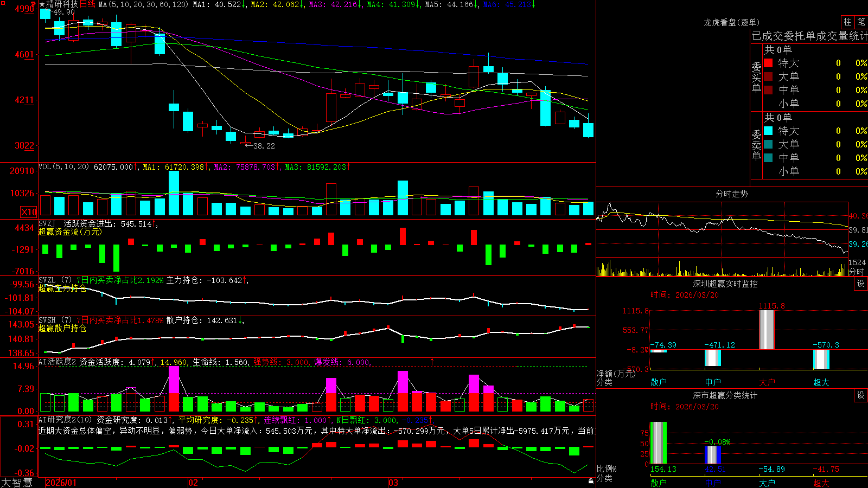
Task: Click the AI活跃度2 indicator label
Action: (58, 362)
